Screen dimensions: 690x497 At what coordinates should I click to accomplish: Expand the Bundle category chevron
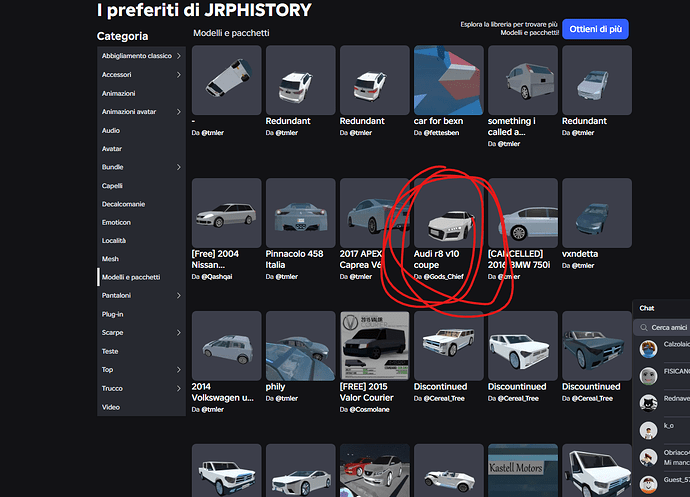click(x=179, y=167)
